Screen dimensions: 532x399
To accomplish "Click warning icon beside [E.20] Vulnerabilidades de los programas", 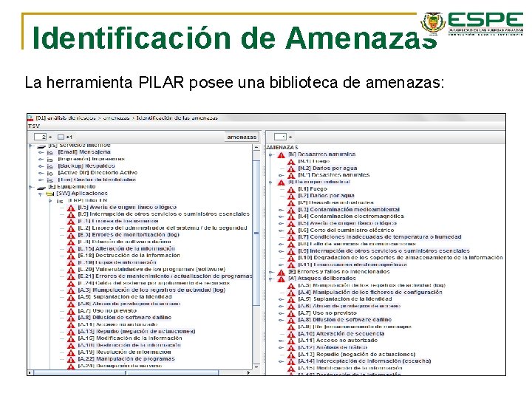I will click(x=71, y=270).
